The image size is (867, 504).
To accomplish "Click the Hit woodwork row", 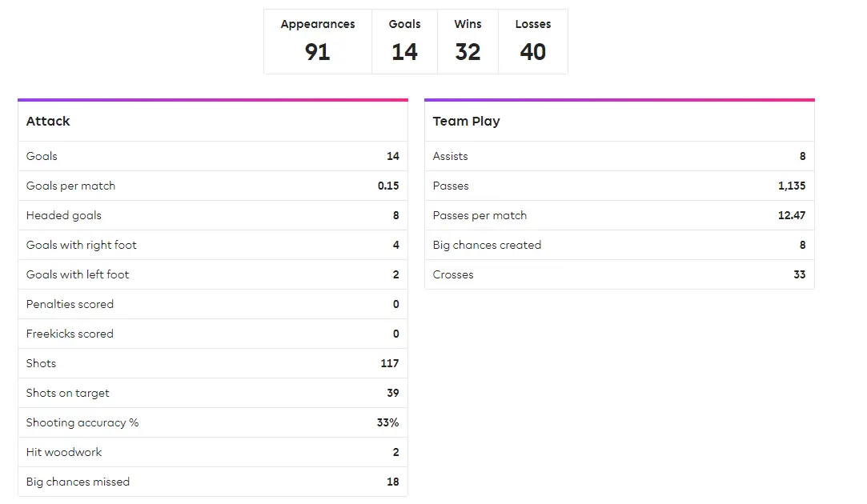I will (212, 452).
